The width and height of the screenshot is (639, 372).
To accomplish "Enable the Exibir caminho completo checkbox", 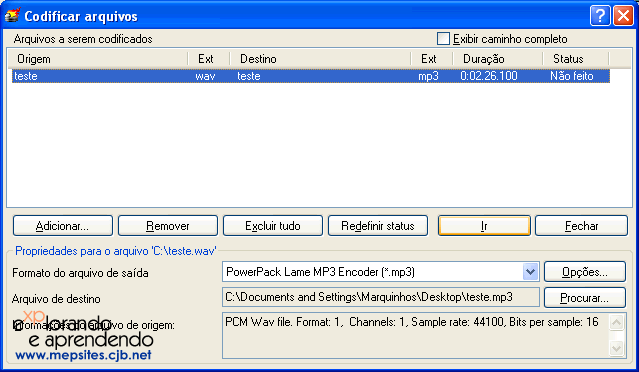I will click(x=443, y=39).
